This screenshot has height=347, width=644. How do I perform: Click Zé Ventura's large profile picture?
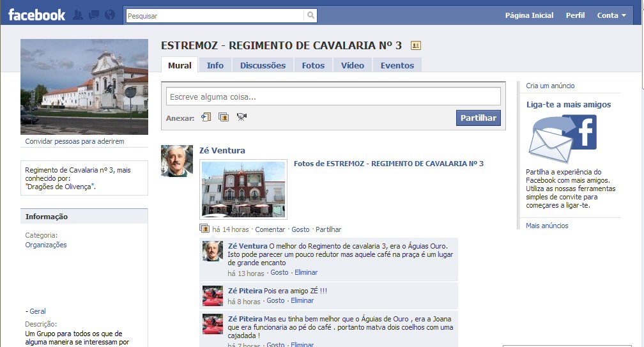(176, 161)
